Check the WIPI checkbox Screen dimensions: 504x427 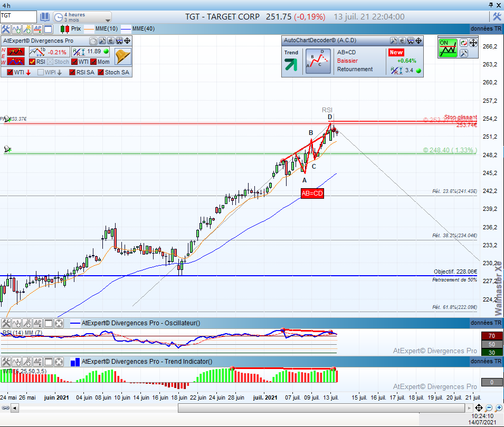pos(41,72)
